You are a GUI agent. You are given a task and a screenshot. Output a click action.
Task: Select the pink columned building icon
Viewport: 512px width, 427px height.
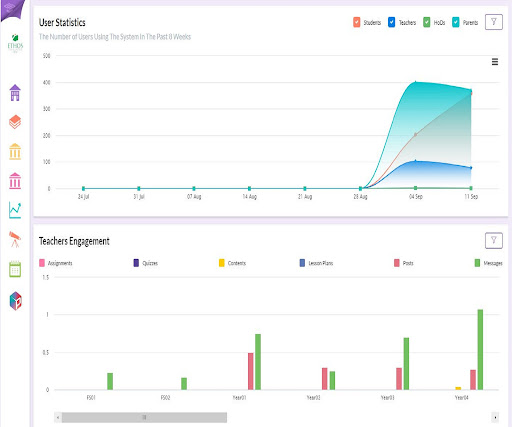15,181
